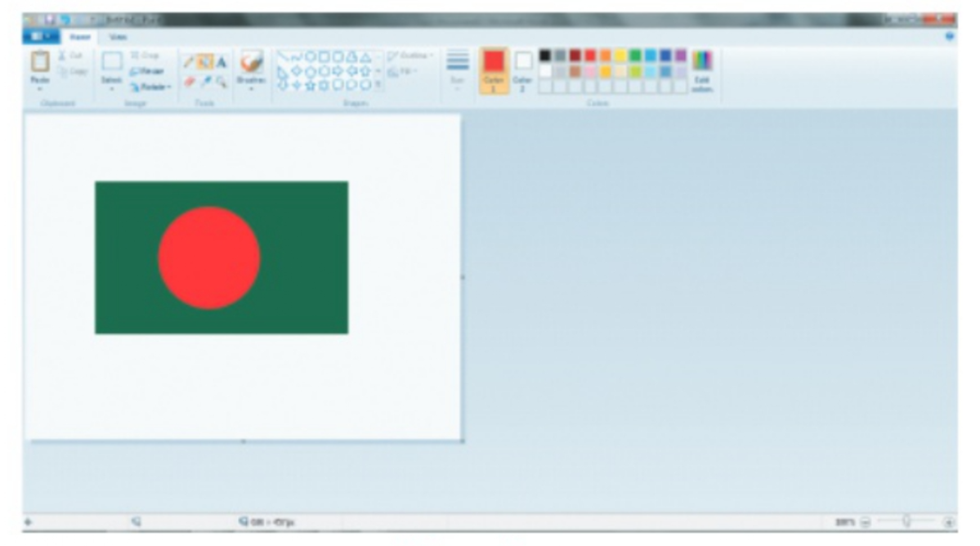Activate the Color 1 foreground box

click(x=494, y=69)
